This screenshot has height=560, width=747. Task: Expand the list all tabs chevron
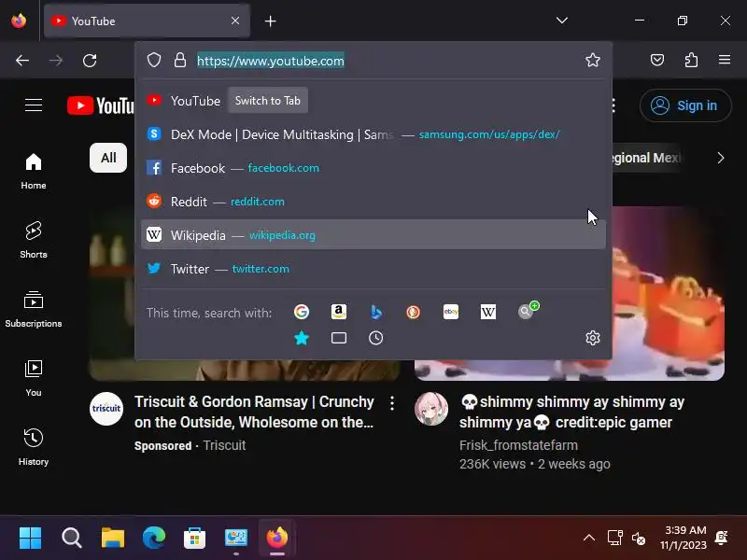coord(562,21)
